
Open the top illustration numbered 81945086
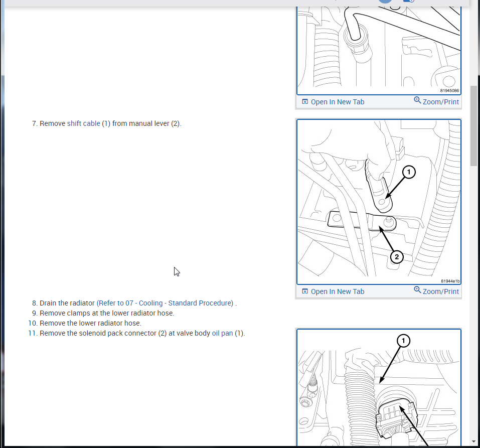pyautogui.click(x=379, y=51)
